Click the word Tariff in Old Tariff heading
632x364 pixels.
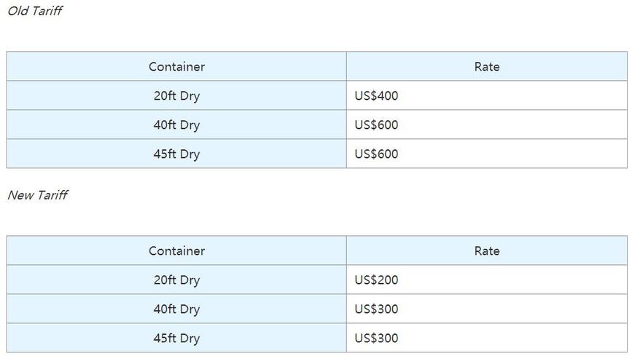pyautogui.click(x=47, y=11)
